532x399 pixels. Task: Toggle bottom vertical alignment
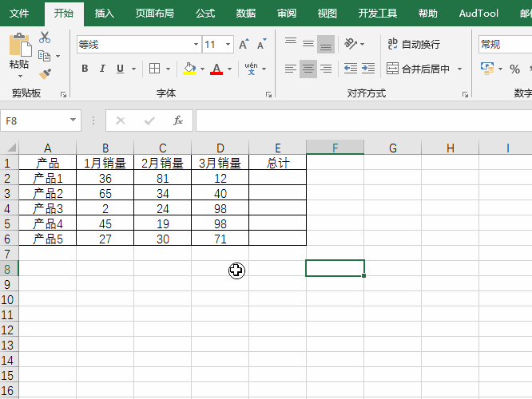click(326, 44)
